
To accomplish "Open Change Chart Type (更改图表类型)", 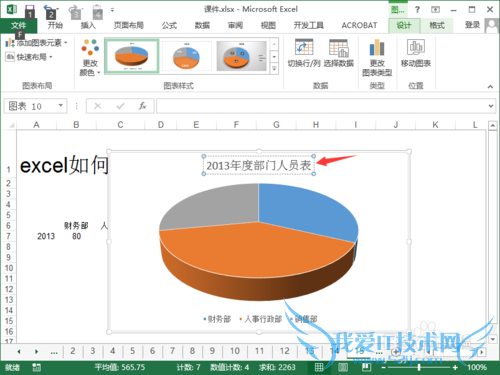I will pyautogui.click(x=377, y=58).
